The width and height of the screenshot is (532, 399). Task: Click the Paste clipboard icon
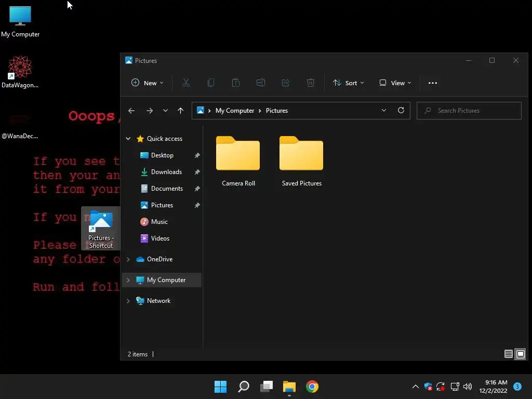pyautogui.click(x=236, y=83)
